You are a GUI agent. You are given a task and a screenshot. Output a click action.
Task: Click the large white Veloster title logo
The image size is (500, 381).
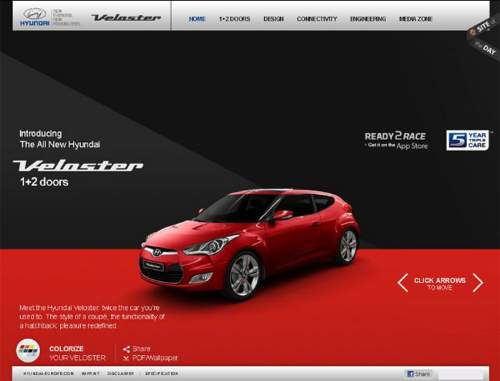pyautogui.click(x=78, y=165)
